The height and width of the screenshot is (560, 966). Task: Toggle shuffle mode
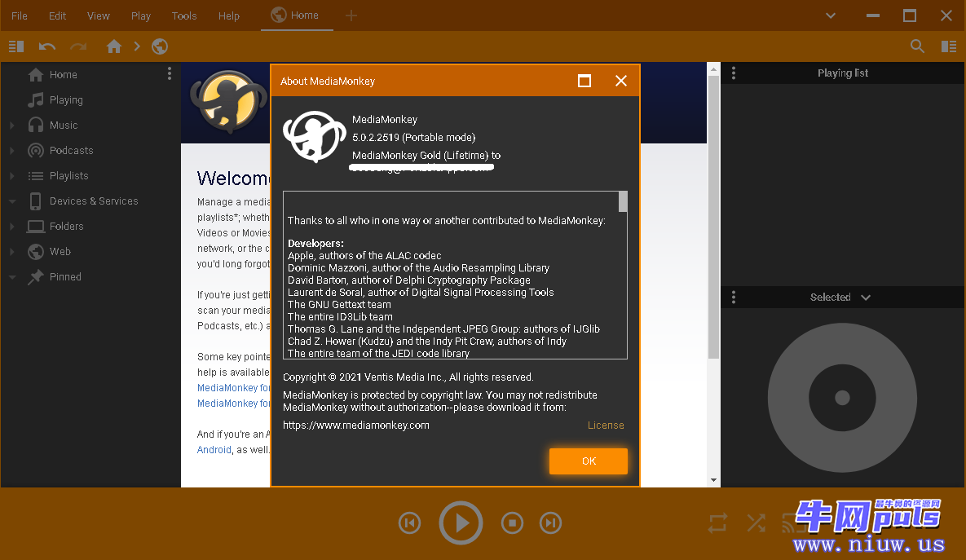(756, 523)
